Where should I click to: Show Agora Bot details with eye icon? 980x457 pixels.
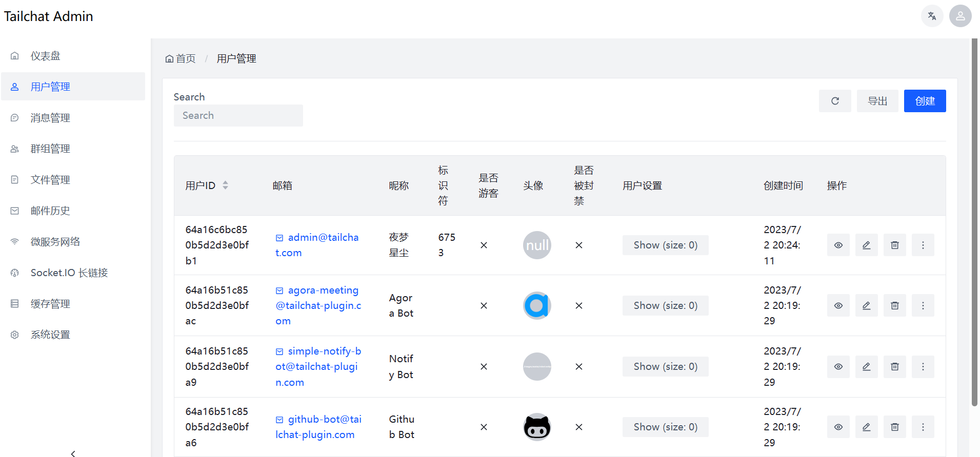click(838, 306)
